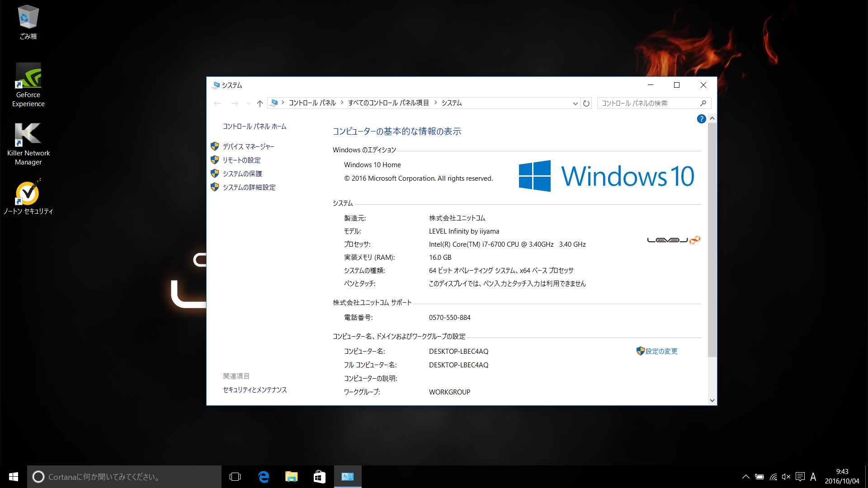Viewport: 868px width, 488px height.
Task: Click the show desktop strip at taskbar end
Action: coord(866,477)
